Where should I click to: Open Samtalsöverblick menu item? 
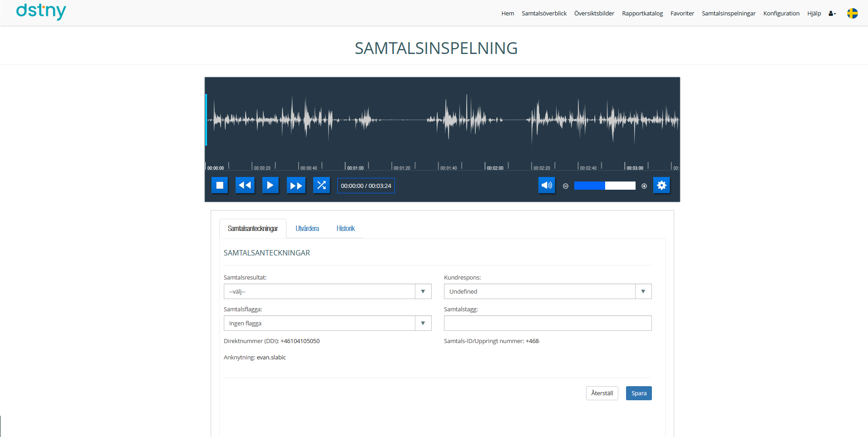pos(544,14)
